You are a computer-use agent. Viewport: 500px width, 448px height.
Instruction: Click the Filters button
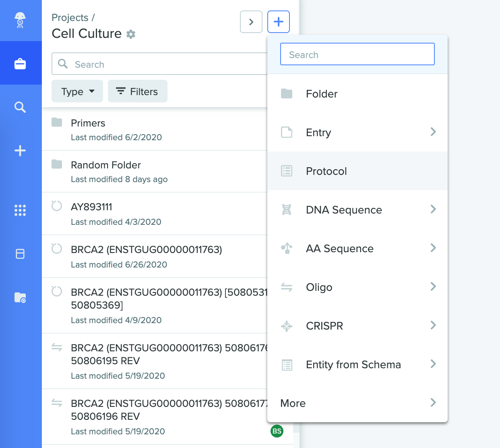[x=137, y=91]
